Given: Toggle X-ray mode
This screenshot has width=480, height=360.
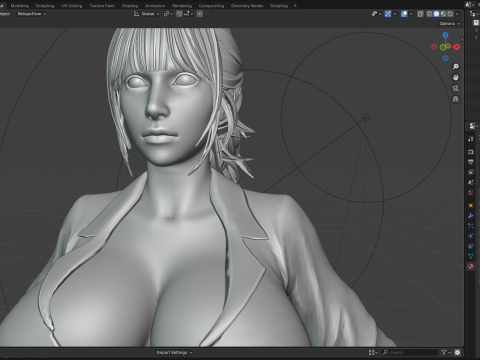Looking at the screenshot, I should click(x=420, y=14).
